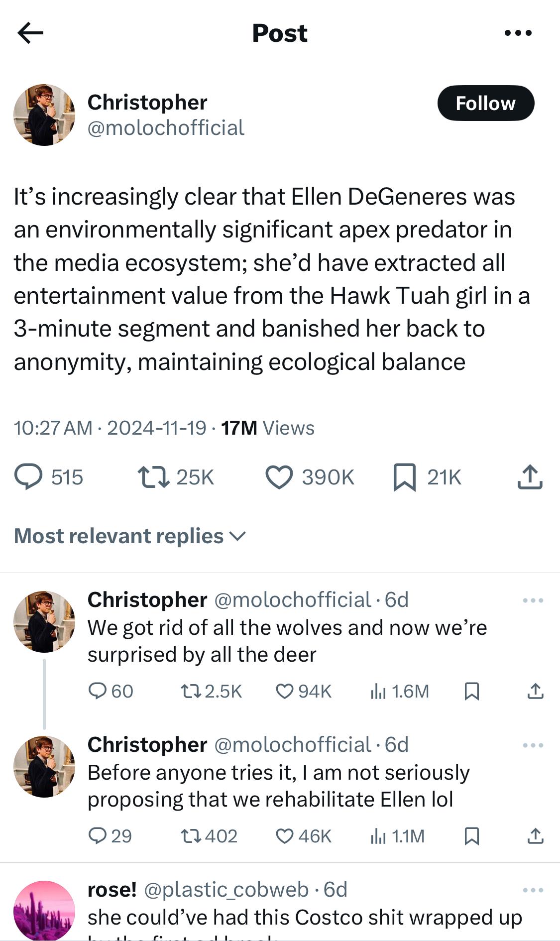Like the main post with 390K likes

click(279, 476)
